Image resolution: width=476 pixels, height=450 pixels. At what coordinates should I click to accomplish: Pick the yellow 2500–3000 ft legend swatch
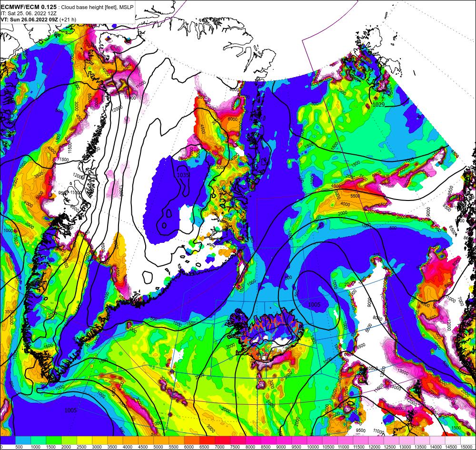pos(85,440)
